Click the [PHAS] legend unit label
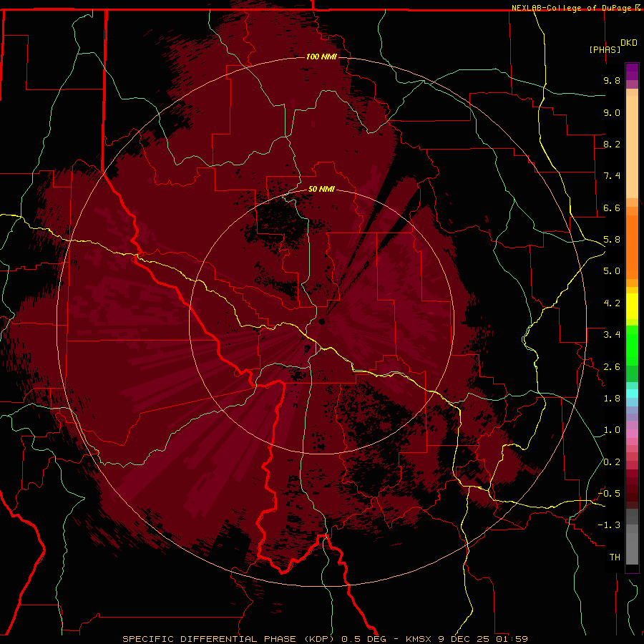Screen dimensions: 644x644 pyautogui.click(x=605, y=49)
